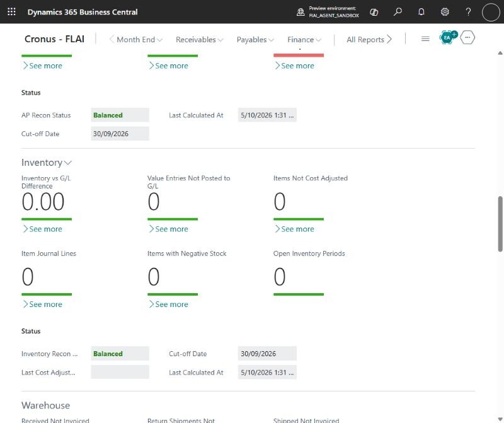Screen dimensions: 504x423
Task: Open the hamburger actions menu
Action: tap(425, 39)
